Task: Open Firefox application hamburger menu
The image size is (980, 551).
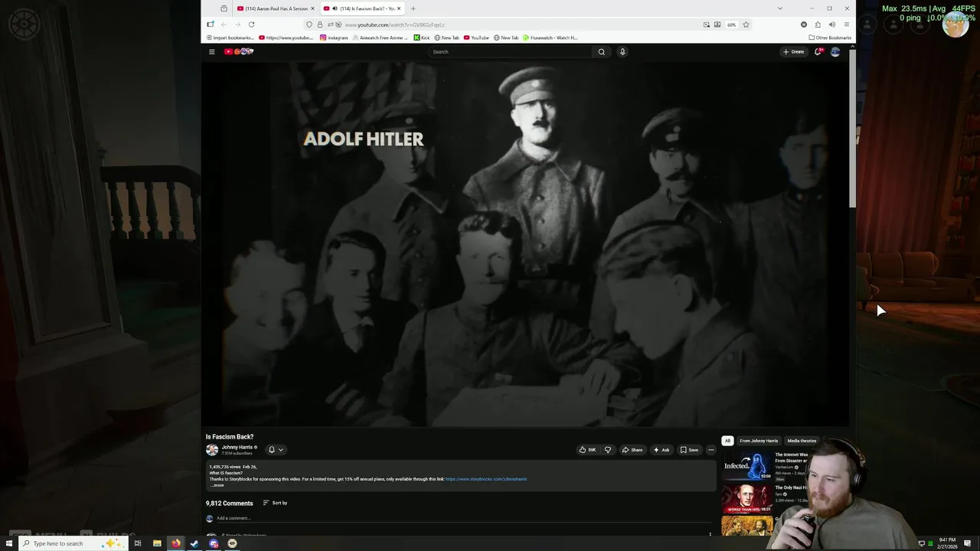Action: click(x=846, y=24)
